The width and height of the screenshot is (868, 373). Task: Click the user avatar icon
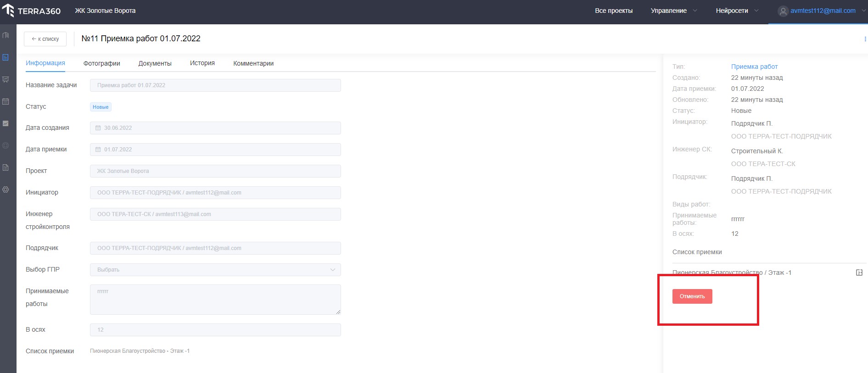783,11
